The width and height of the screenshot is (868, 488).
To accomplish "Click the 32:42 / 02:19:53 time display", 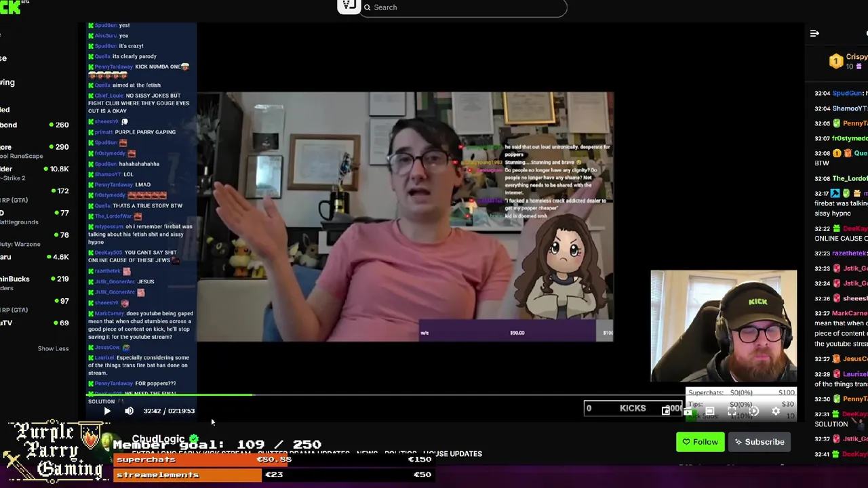I will pyautogui.click(x=169, y=411).
